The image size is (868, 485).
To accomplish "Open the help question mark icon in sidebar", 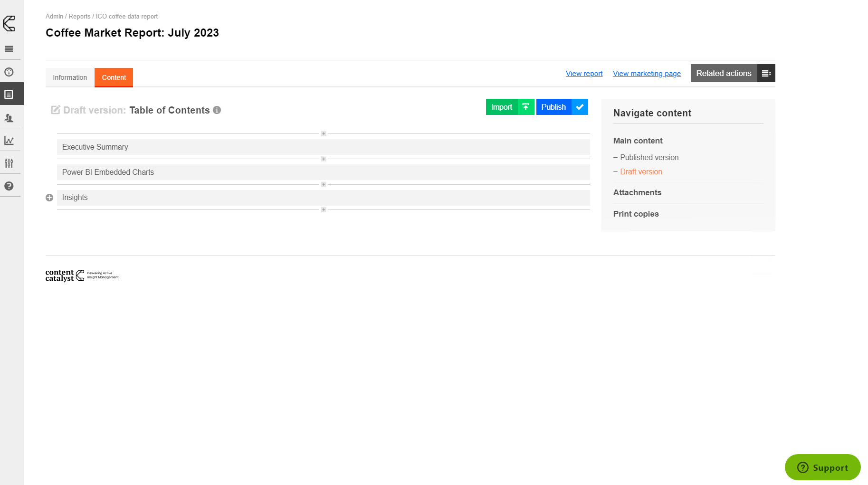I will click(9, 186).
